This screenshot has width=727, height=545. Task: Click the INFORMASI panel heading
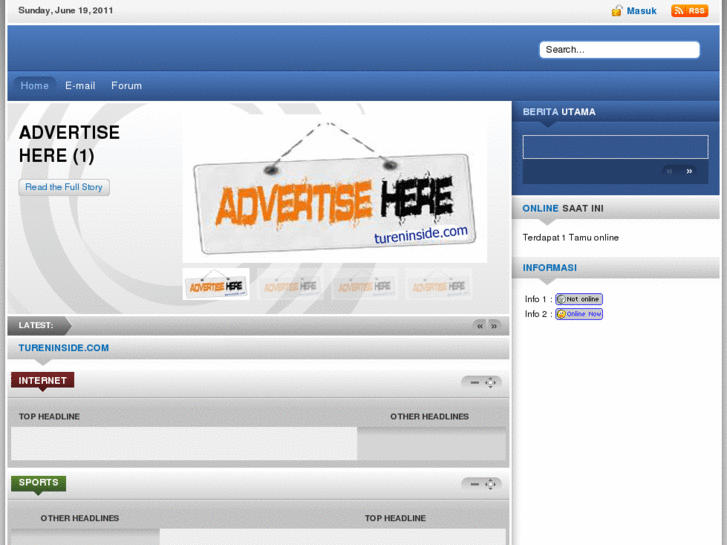point(550,268)
